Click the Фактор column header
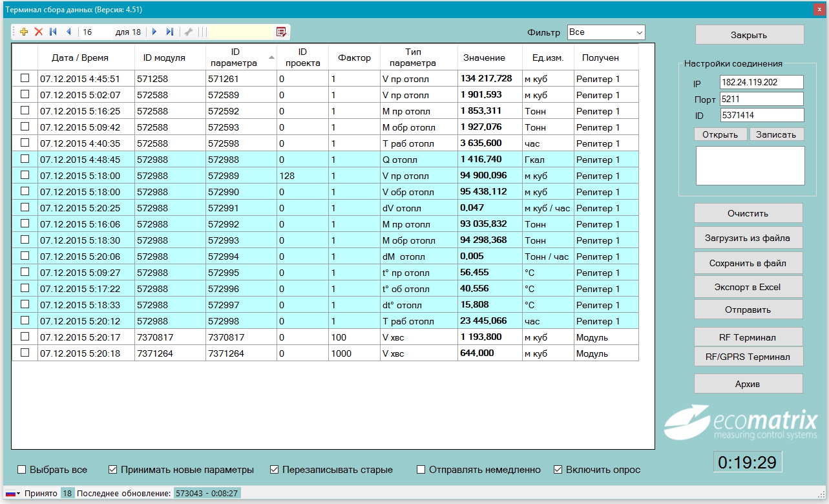 pos(355,58)
